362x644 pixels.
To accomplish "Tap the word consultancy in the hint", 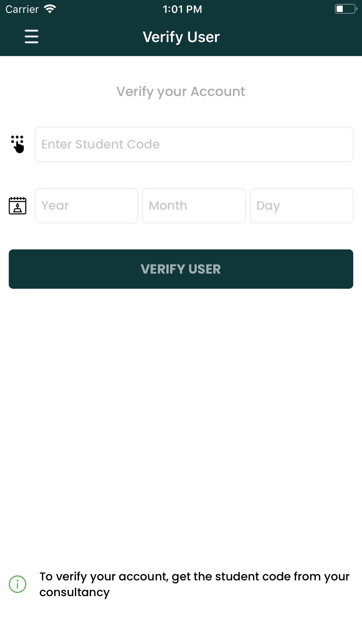I will tap(75, 592).
